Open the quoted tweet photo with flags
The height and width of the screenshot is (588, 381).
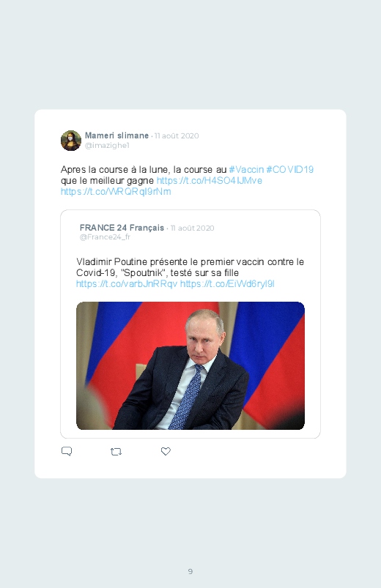[x=190, y=365]
